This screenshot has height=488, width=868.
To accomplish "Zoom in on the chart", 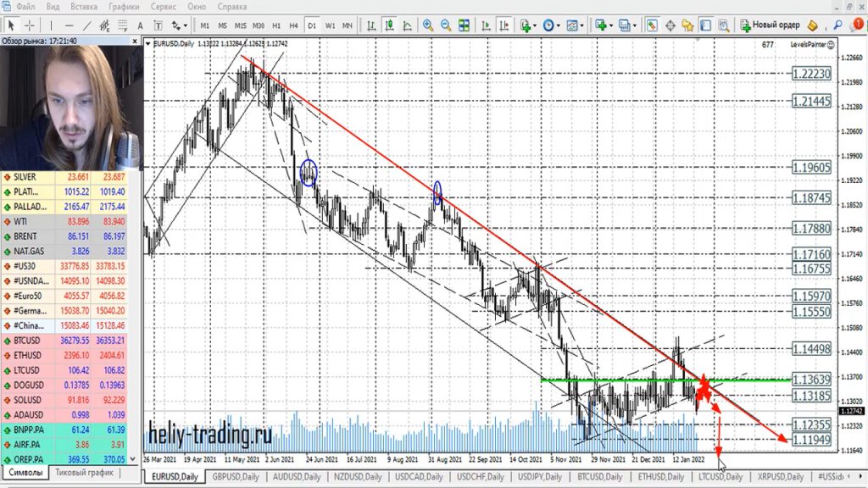I will point(428,25).
